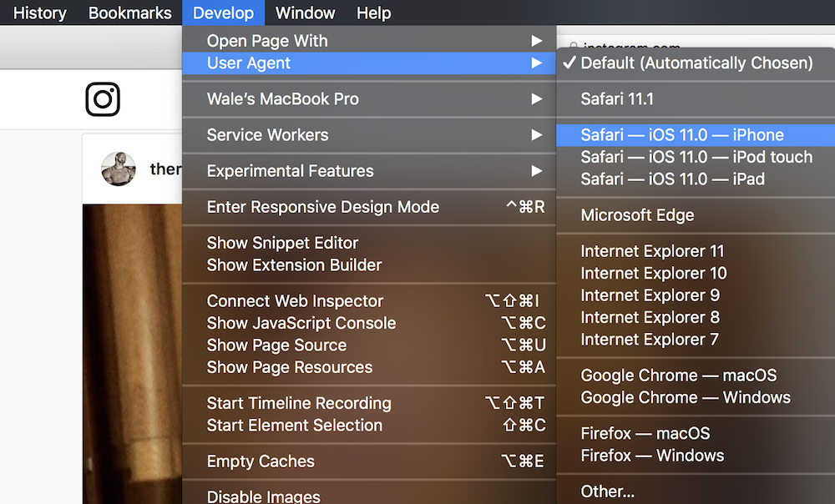The image size is (835, 504).
Task: Choose Other... user agent option
Action: click(696, 491)
